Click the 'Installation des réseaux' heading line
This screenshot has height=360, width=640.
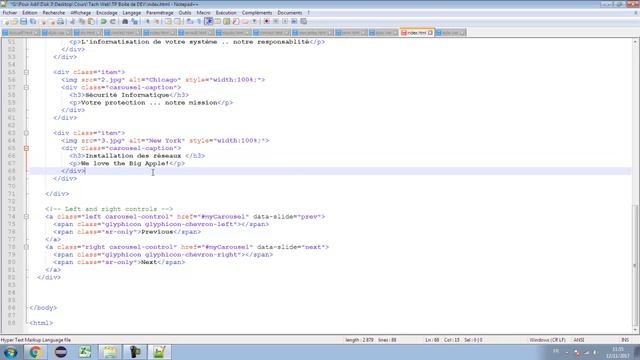click(133, 156)
